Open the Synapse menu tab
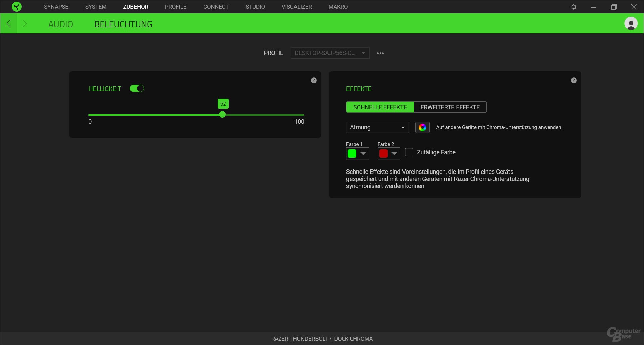 (56, 7)
